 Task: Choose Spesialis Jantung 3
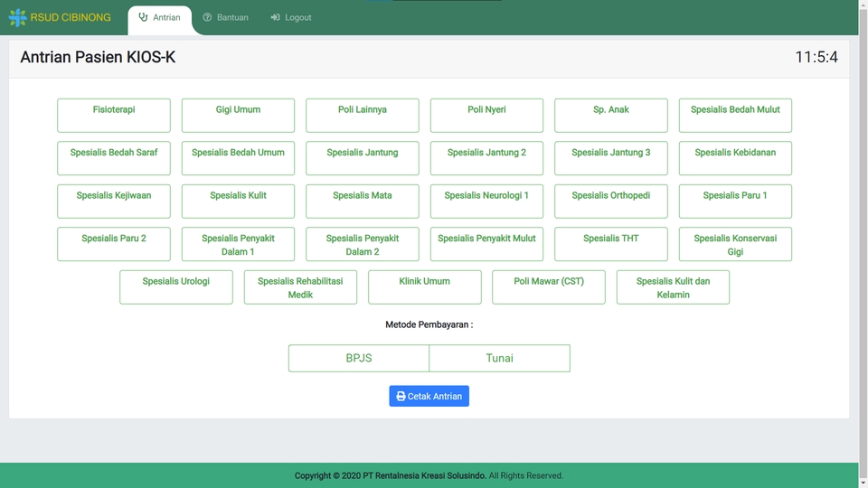[611, 158]
